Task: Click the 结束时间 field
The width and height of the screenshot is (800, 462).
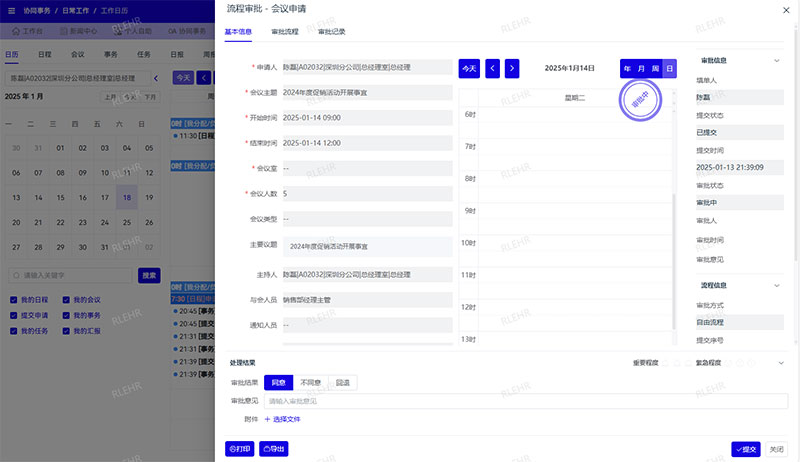Action: [367, 143]
